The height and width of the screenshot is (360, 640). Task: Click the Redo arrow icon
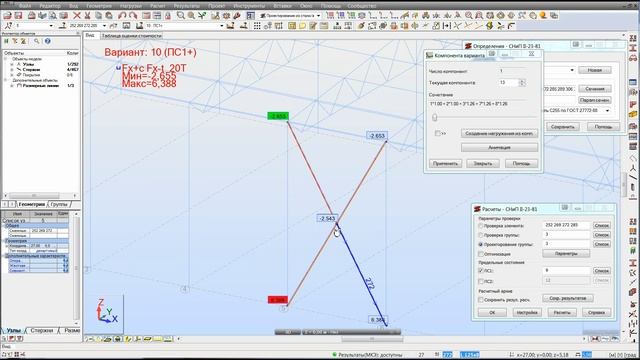pyautogui.click(x=133, y=16)
